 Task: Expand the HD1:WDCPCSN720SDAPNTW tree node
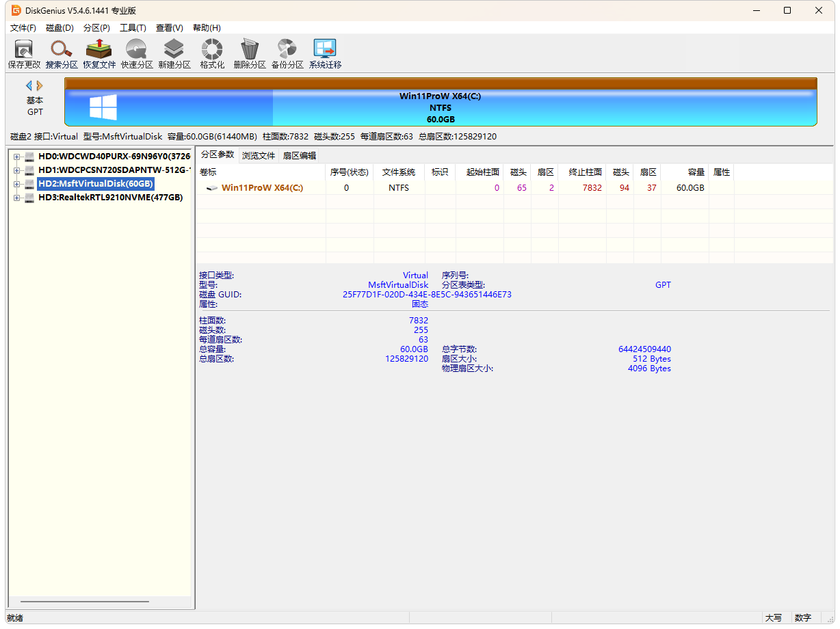16,170
